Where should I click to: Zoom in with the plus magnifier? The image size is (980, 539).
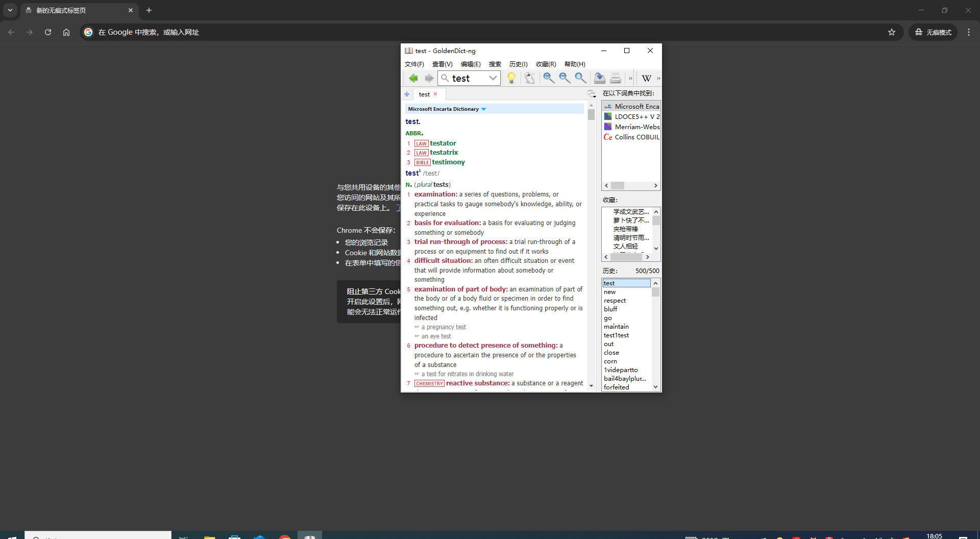pyautogui.click(x=549, y=78)
